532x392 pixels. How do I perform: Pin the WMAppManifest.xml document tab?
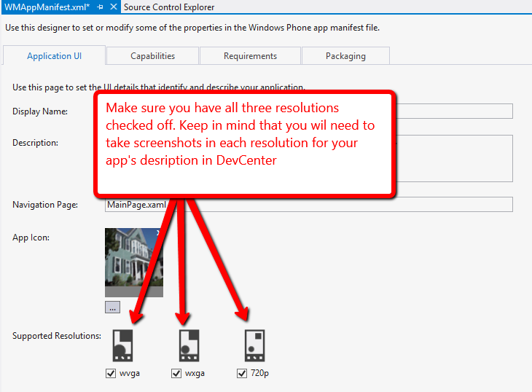pos(101,7)
